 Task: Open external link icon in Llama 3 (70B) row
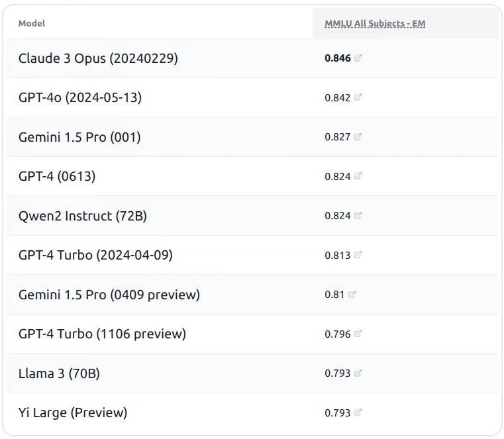(x=358, y=373)
